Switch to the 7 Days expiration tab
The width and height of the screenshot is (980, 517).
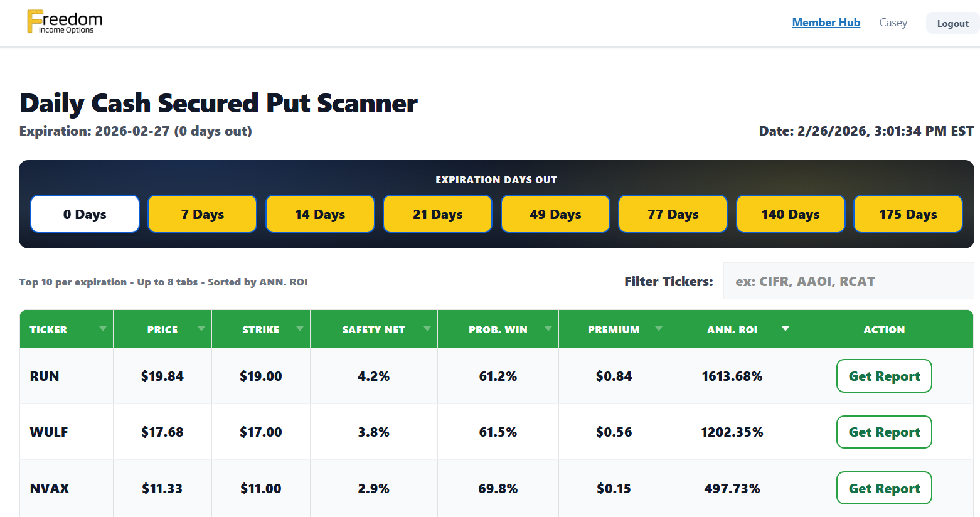[x=202, y=213]
